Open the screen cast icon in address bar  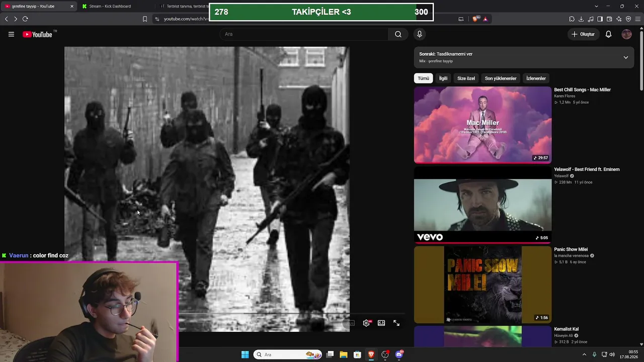[461, 19]
